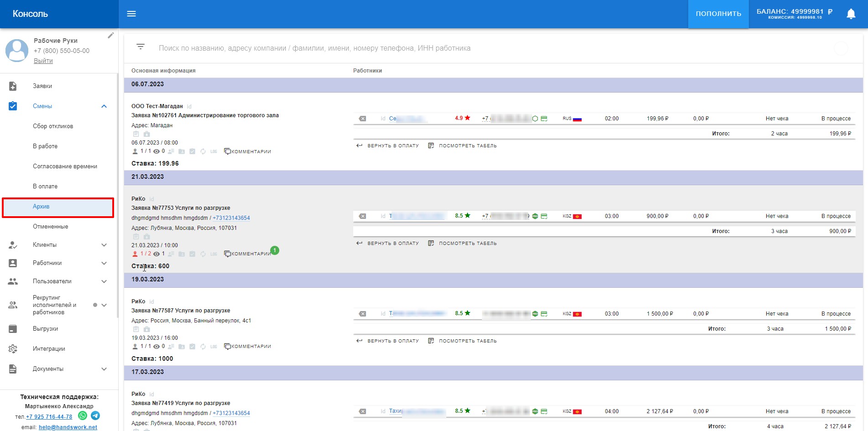Open LOG icon for request №102761
868x431 pixels.
[214, 151]
